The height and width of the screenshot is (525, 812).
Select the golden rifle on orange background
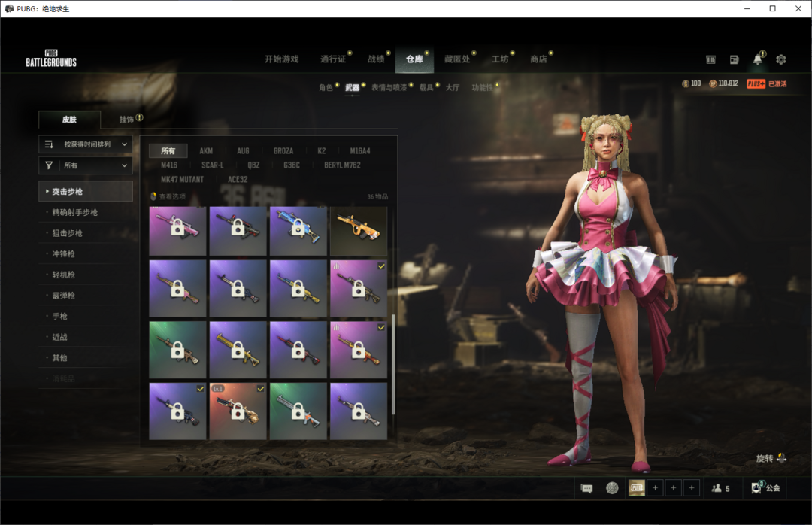238,411
